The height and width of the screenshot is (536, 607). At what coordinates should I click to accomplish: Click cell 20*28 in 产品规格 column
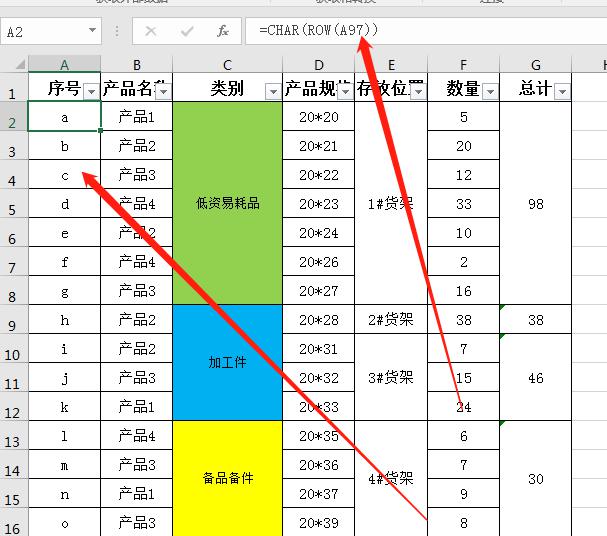(x=319, y=320)
